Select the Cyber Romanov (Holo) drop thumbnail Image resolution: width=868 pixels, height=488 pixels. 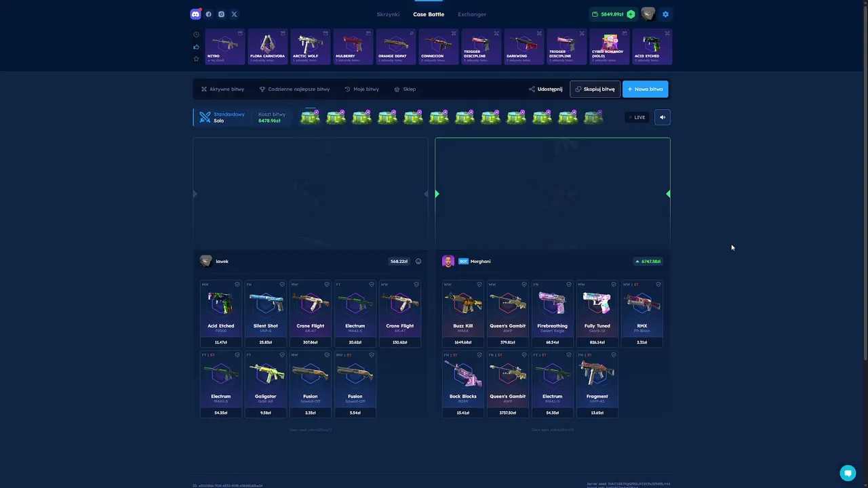609,47
